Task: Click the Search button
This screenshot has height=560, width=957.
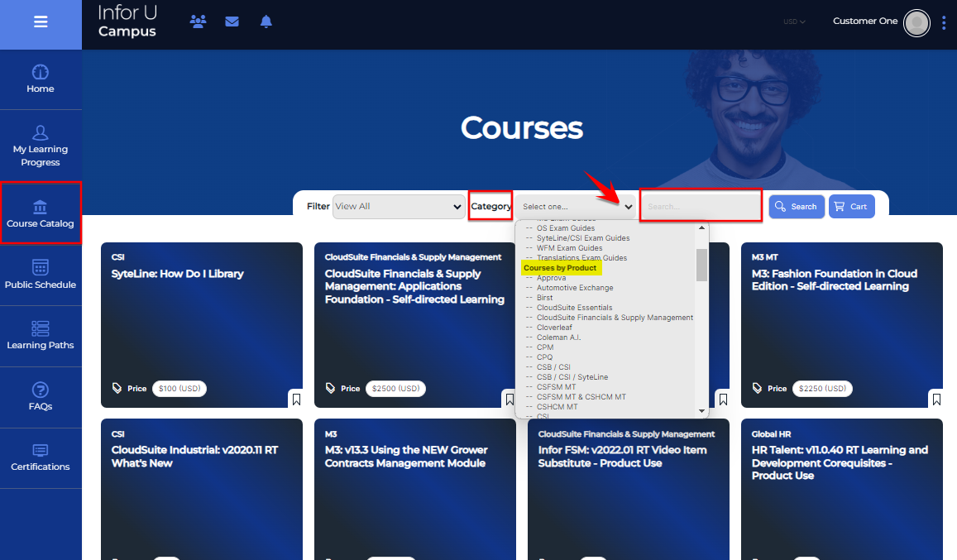Action: [x=797, y=207]
